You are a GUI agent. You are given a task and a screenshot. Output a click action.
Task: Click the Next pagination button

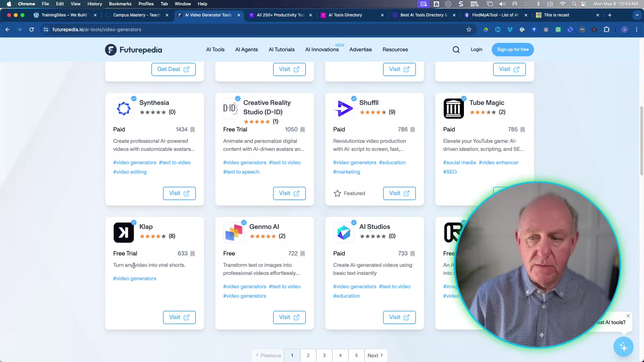[376, 355]
